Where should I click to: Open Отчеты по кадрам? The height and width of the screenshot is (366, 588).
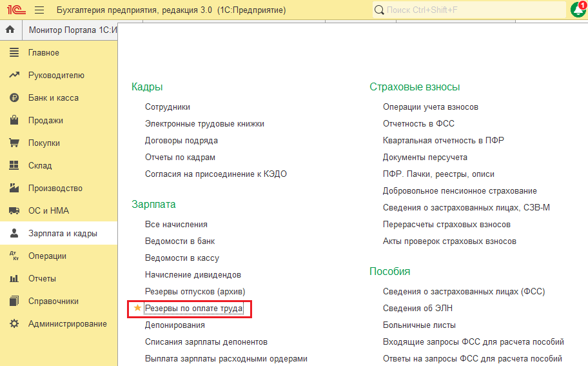[x=180, y=158]
